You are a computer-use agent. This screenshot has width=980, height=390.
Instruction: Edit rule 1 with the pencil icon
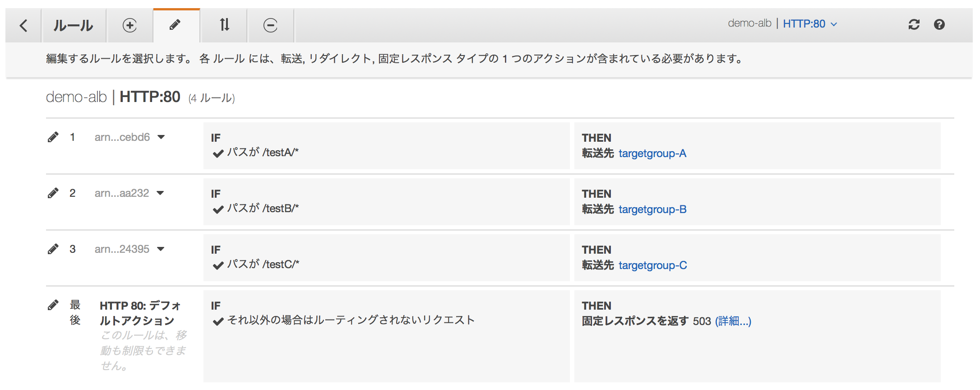[x=54, y=136]
